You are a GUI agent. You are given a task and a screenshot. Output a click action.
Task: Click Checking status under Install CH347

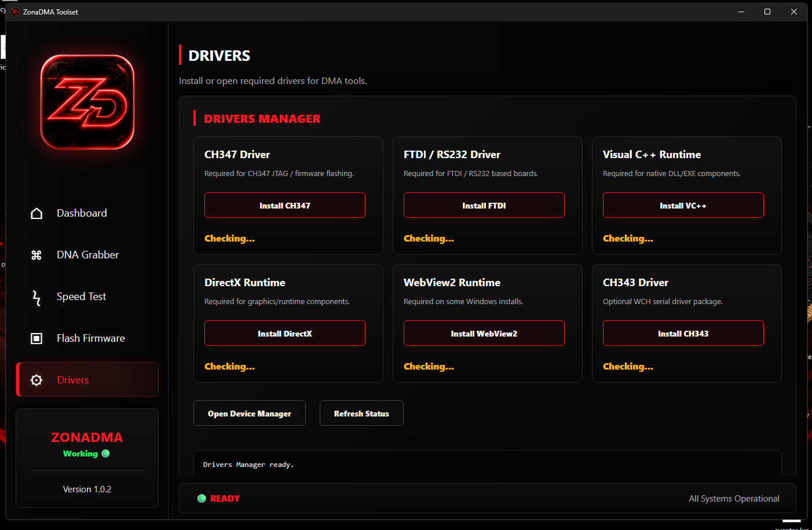click(229, 239)
